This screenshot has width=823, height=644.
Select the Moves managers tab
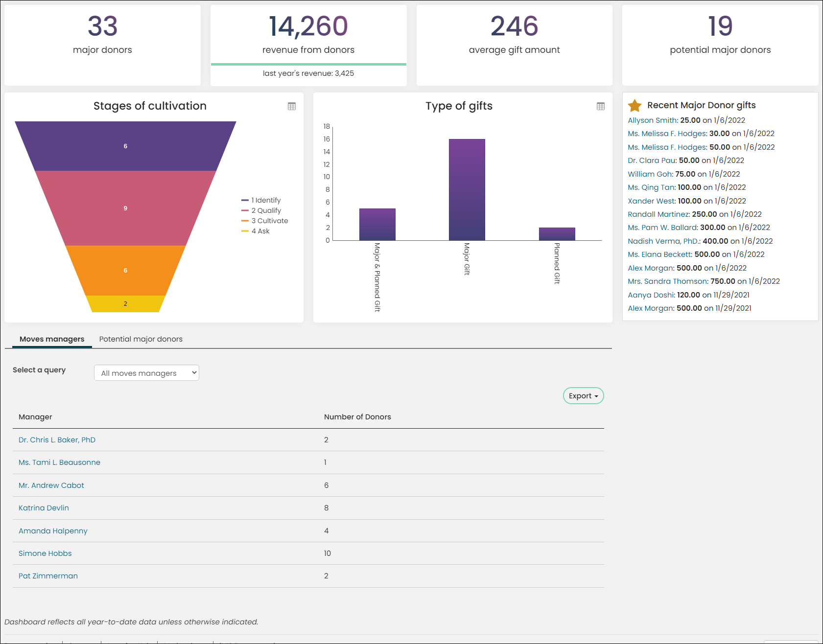[52, 339]
